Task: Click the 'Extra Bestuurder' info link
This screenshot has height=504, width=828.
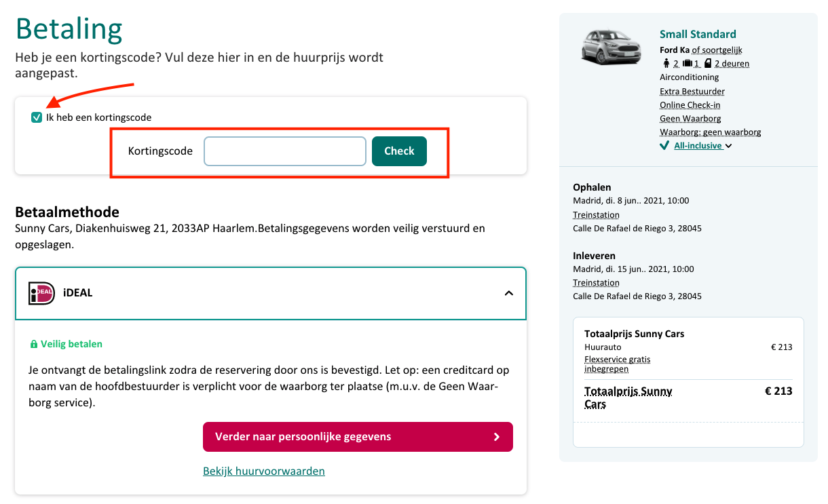Action: (x=692, y=91)
